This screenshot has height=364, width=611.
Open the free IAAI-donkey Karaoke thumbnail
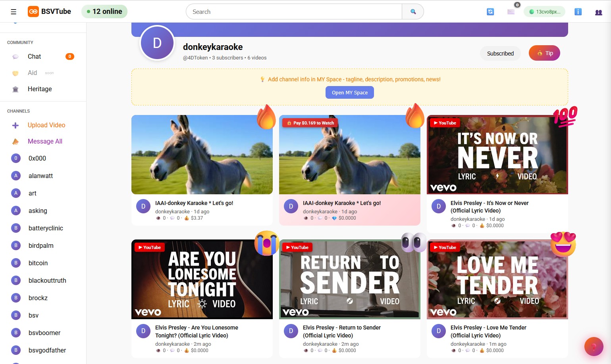[x=202, y=155]
